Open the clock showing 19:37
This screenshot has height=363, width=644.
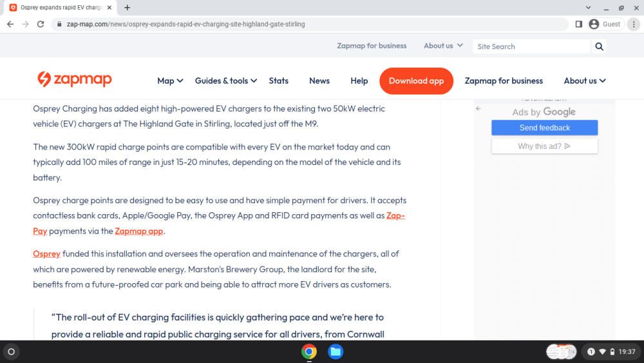point(627,351)
